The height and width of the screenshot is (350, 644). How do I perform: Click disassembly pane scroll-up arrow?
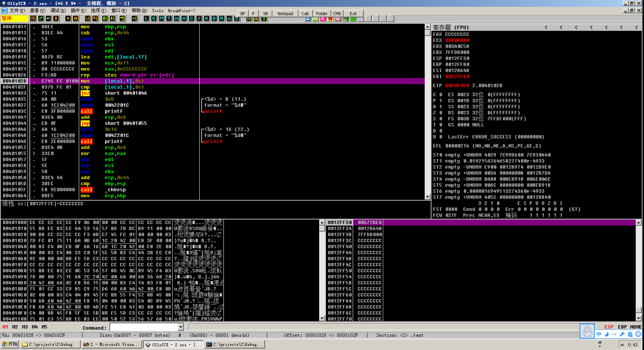tap(427, 27)
